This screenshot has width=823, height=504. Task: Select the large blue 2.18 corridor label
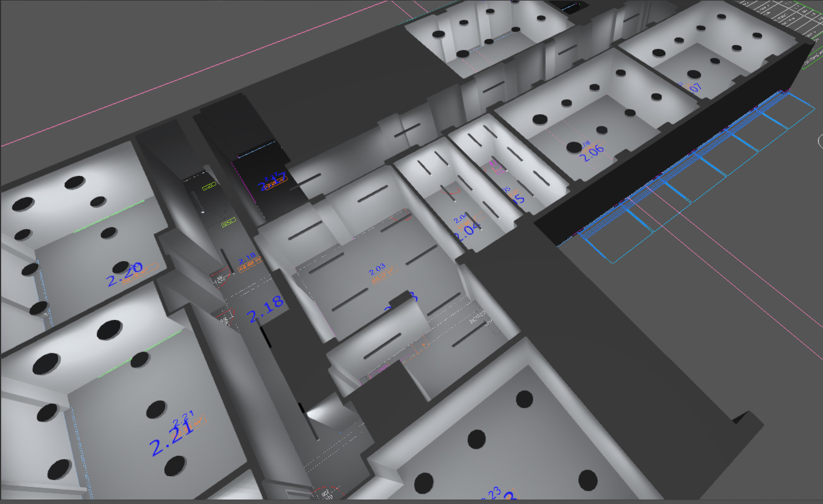coord(265,310)
